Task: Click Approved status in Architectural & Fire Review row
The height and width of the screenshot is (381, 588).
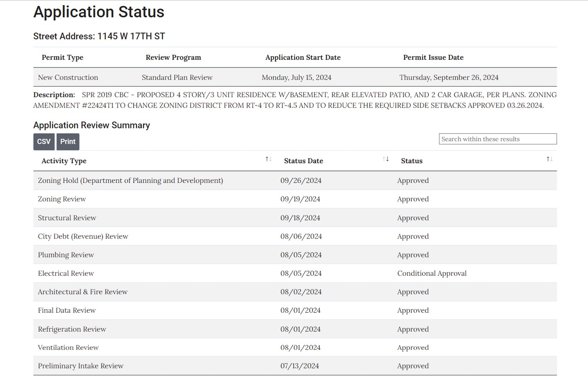Action: pyautogui.click(x=413, y=292)
